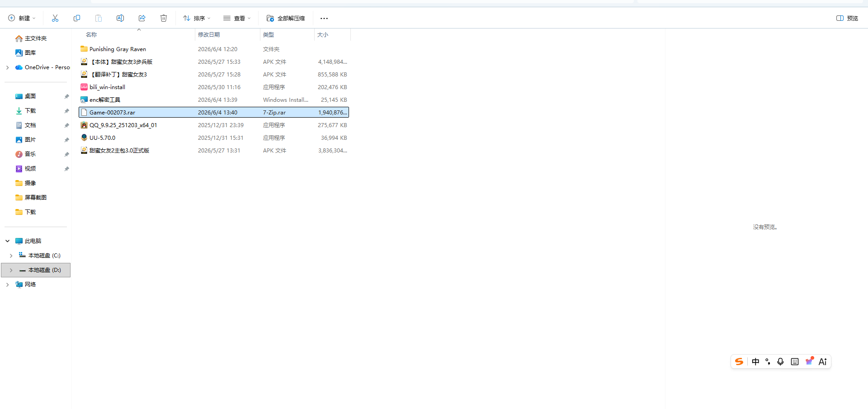The width and height of the screenshot is (868, 409).
Task: Click the Punishing Gray Raven folder icon
Action: 84,49
